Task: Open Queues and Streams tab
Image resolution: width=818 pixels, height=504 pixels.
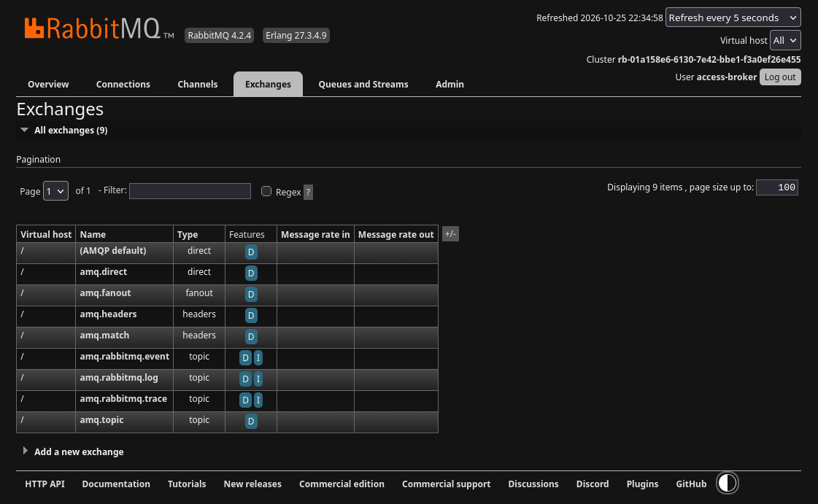Action: tap(363, 84)
